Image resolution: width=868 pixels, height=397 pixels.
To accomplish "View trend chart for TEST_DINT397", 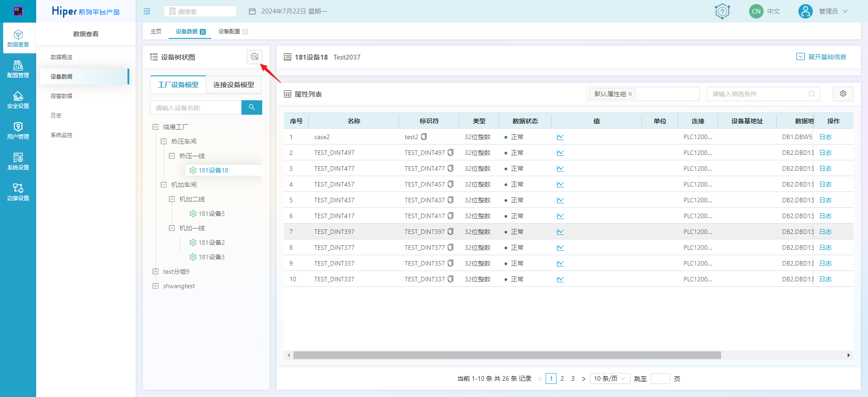I will (560, 232).
